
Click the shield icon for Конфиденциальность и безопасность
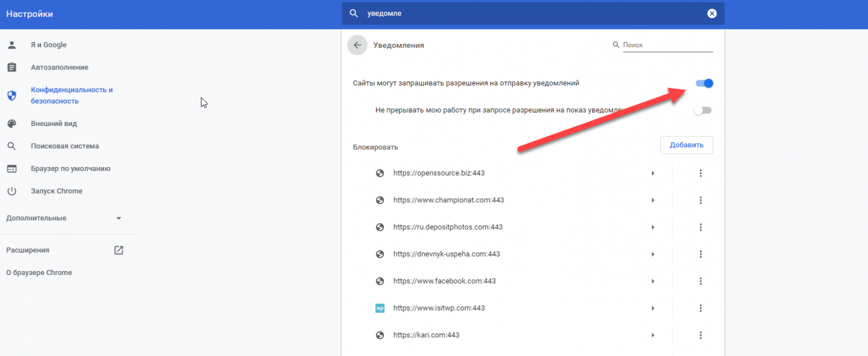12,95
